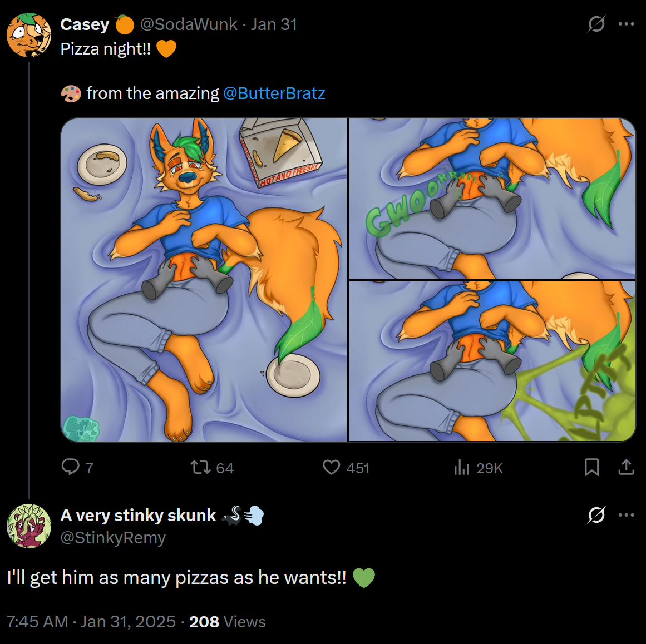Click the Grok icon on Casey's post

[x=596, y=24]
